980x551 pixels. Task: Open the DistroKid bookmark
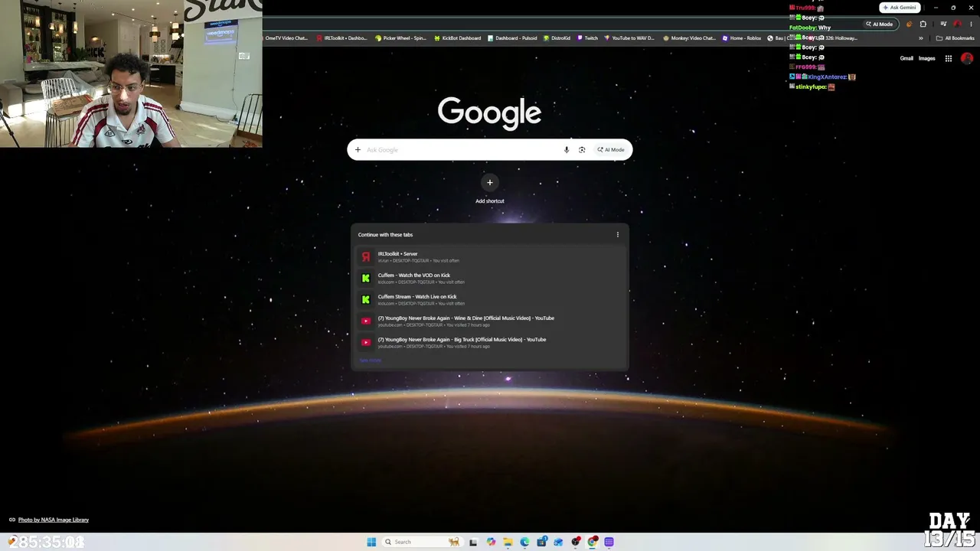[557, 38]
